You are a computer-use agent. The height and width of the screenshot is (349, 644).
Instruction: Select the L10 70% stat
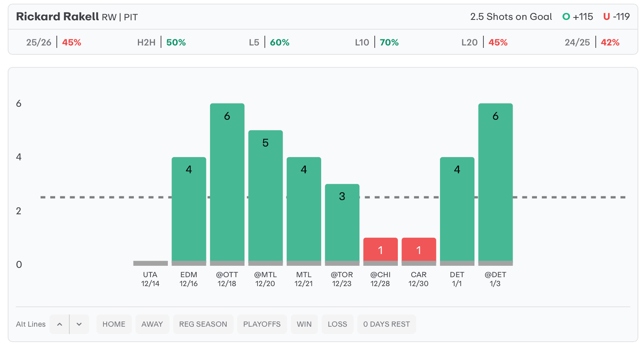point(377,42)
